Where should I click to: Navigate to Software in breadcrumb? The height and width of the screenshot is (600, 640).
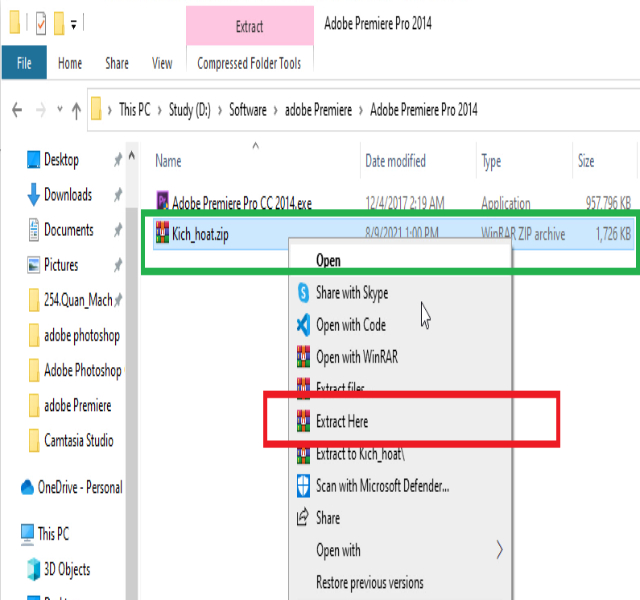tap(248, 110)
